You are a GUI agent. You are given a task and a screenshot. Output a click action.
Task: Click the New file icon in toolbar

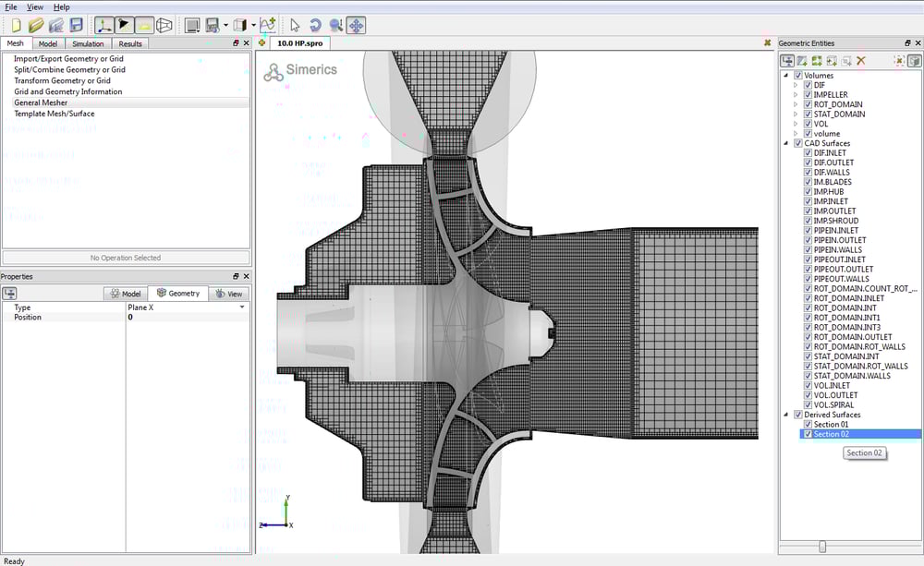(x=15, y=25)
